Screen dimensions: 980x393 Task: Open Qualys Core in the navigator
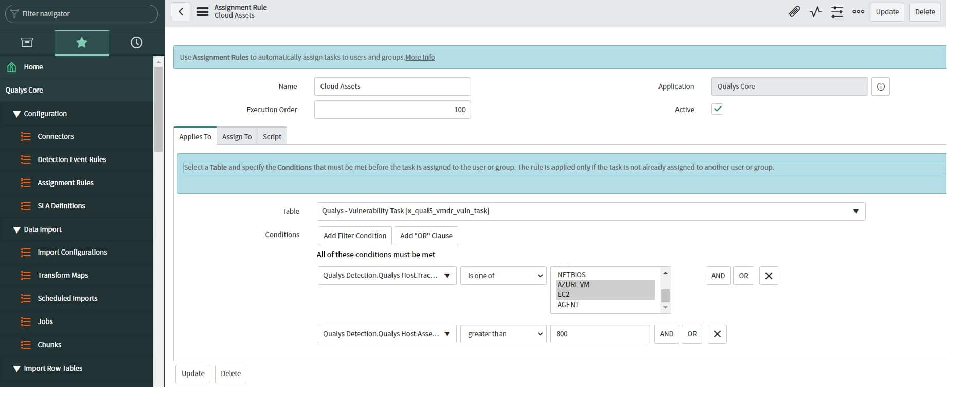pos(24,90)
